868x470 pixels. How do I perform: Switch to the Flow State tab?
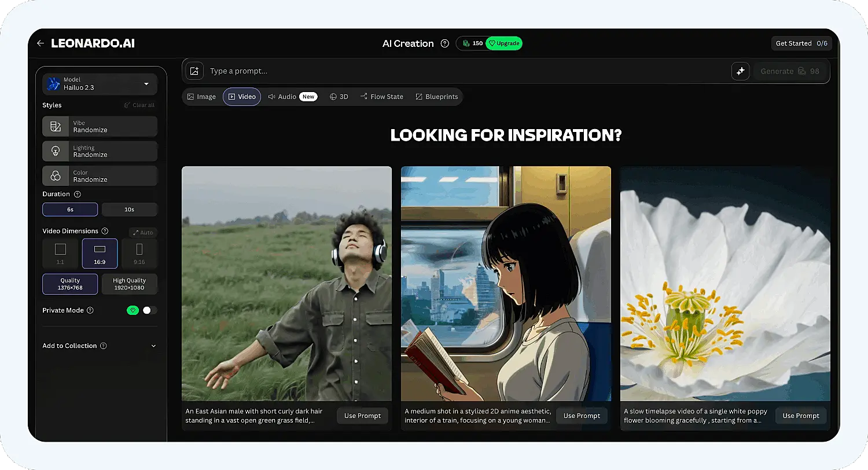[381, 97]
